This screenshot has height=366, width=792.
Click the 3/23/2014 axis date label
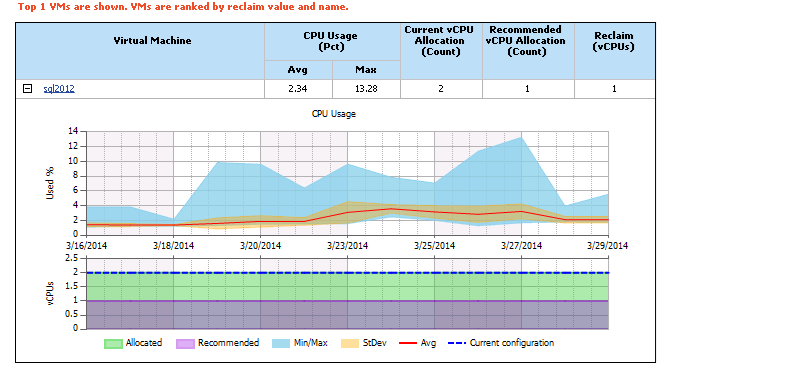coord(348,246)
